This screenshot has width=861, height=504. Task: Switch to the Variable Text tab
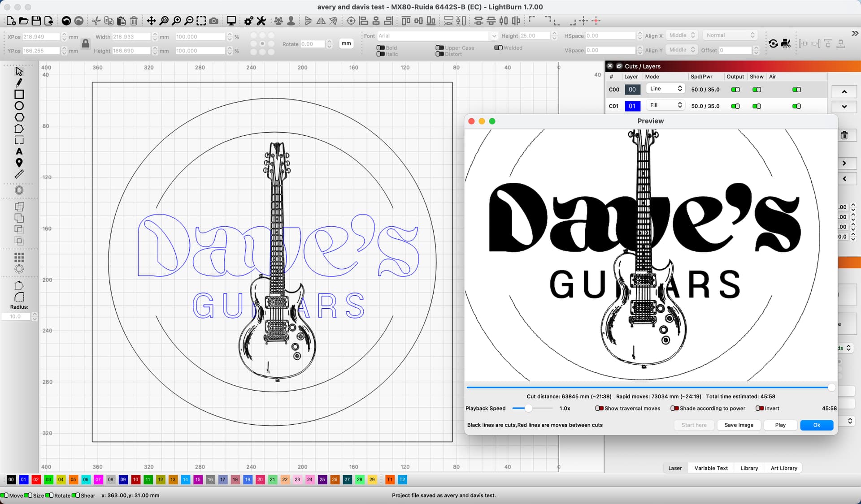711,468
